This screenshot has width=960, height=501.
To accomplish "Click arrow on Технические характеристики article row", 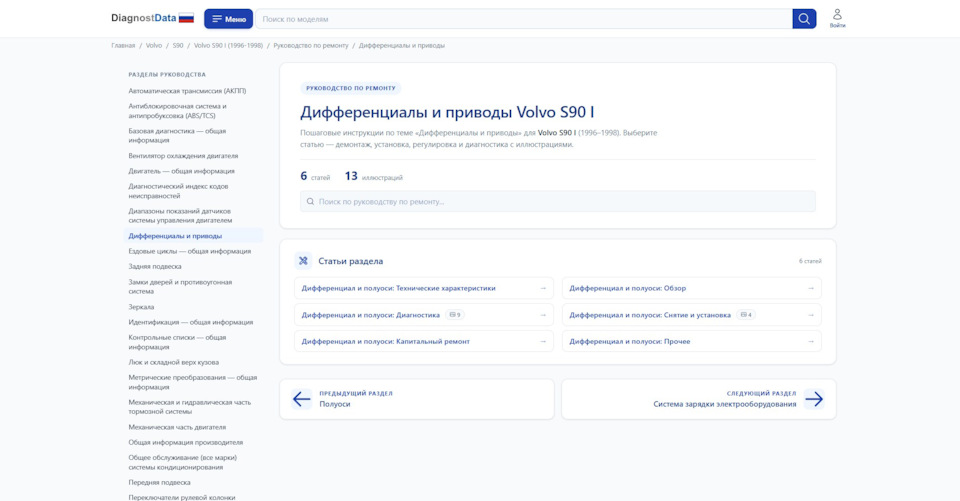I will tap(542, 288).
